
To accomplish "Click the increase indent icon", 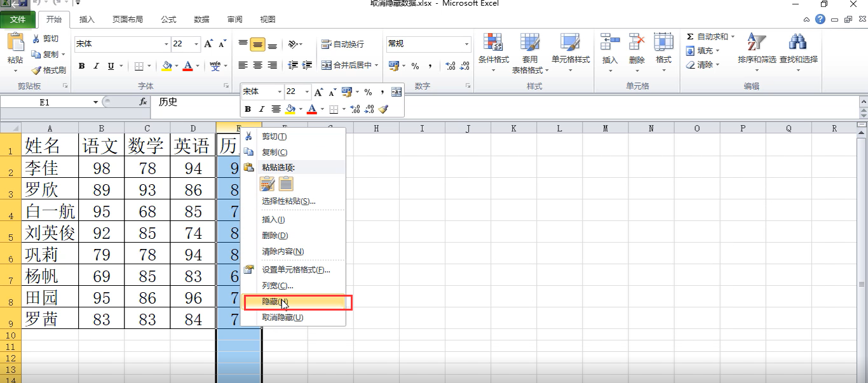I will coord(308,65).
